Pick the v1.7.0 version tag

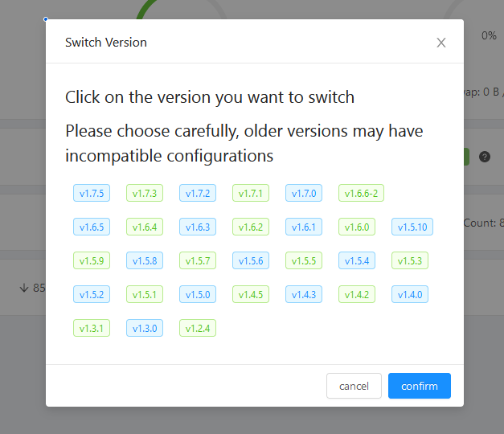(x=304, y=193)
